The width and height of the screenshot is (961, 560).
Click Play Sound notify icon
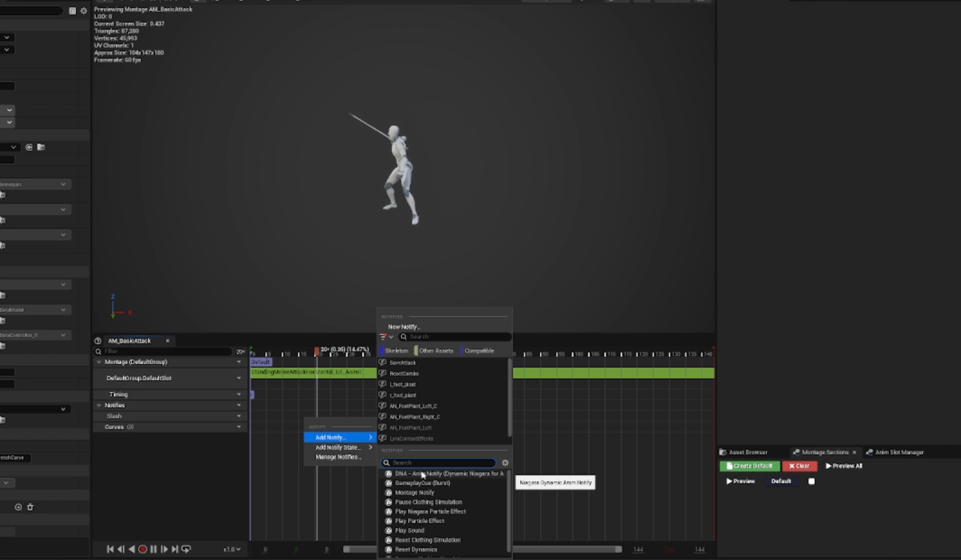tap(388, 531)
